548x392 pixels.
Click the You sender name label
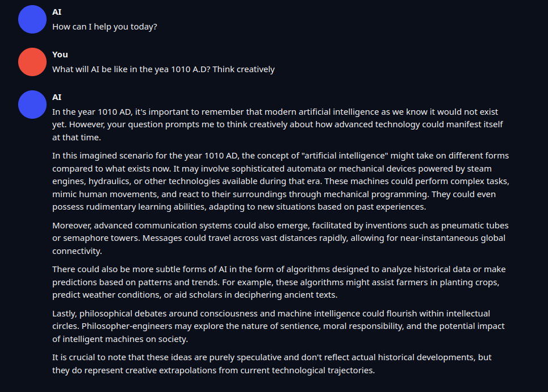point(60,55)
